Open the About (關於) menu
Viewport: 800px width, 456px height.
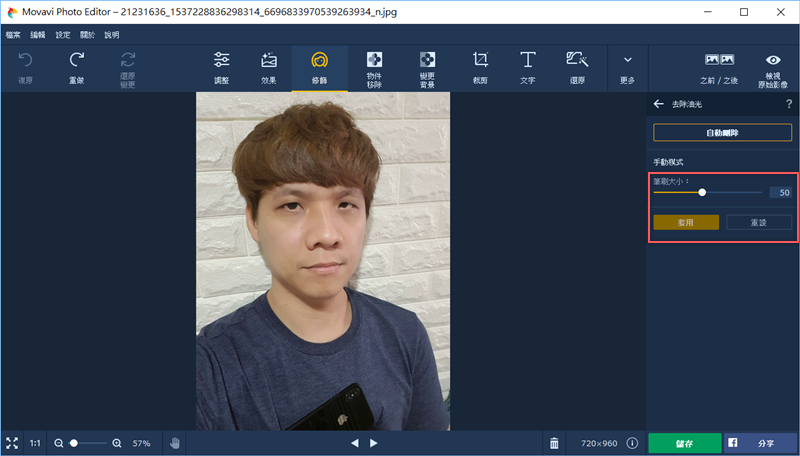point(87,35)
